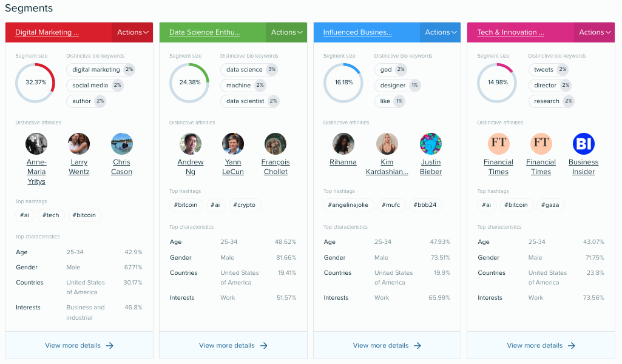Screen dimensions: 622x364
Task: Open the Actions dropdown for Tech & Innovation
Action: [x=594, y=32]
